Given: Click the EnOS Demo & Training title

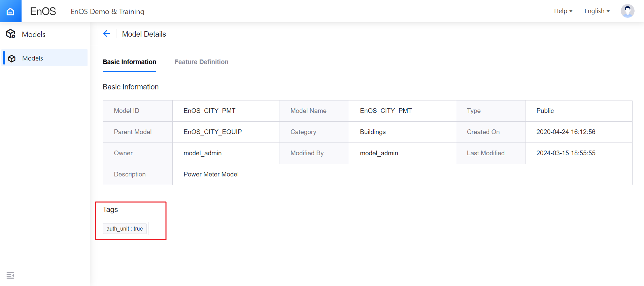Looking at the screenshot, I should [x=107, y=11].
